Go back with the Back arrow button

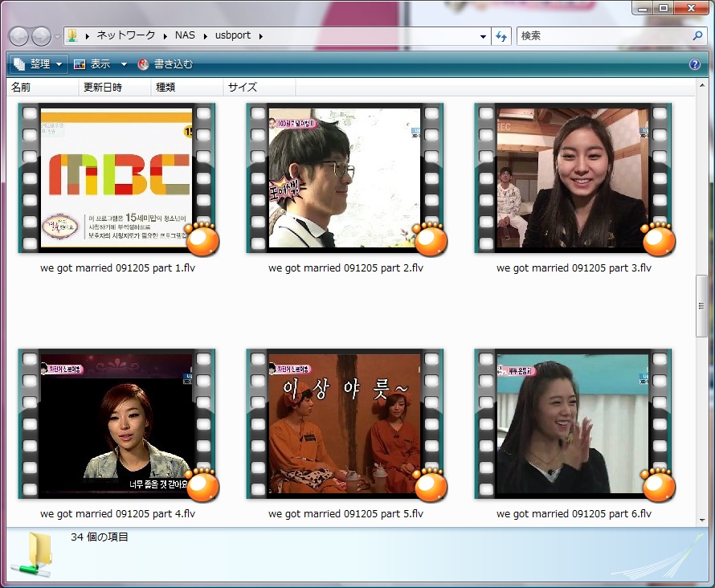pyautogui.click(x=19, y=36)
